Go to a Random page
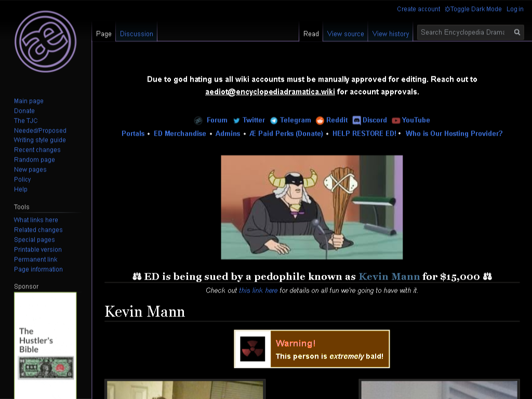Image resolution: width=532 pixels, height=399 pixels. (x=35, y=160)
